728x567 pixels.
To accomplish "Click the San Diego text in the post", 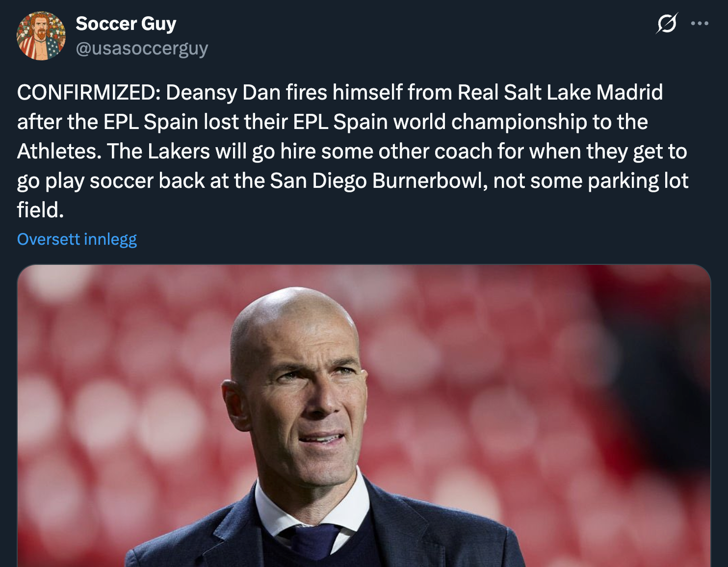I will pos(318,180).
